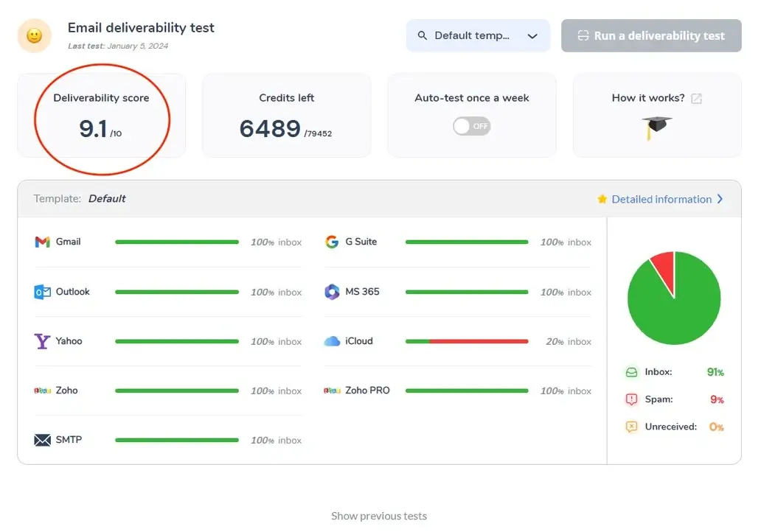Show previous tests
The image size is (761, 532).
coord(378,516)
